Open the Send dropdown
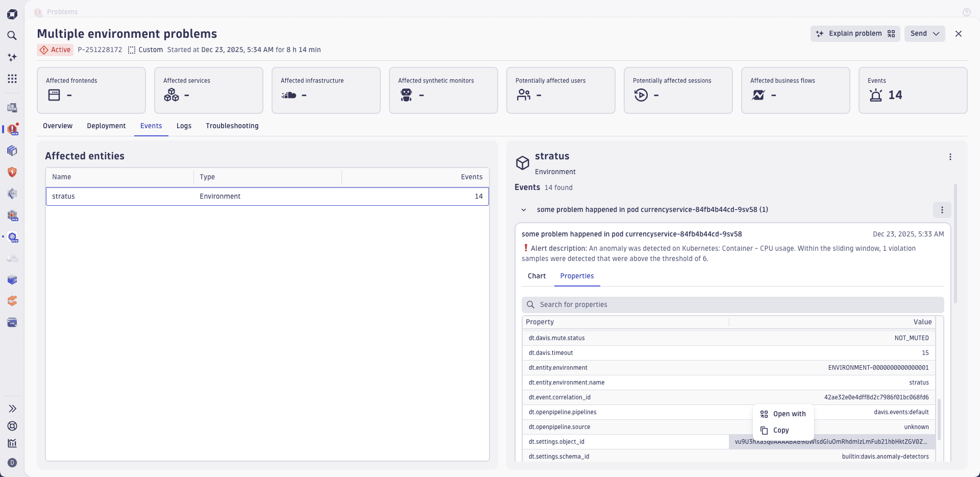 coord(924,34)
